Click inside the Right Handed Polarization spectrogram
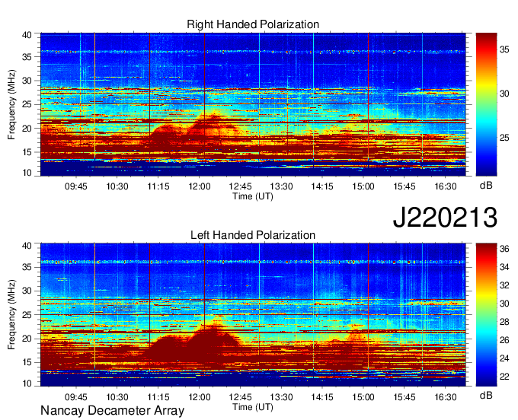The image size is (518, 420). tap(253, 104)
